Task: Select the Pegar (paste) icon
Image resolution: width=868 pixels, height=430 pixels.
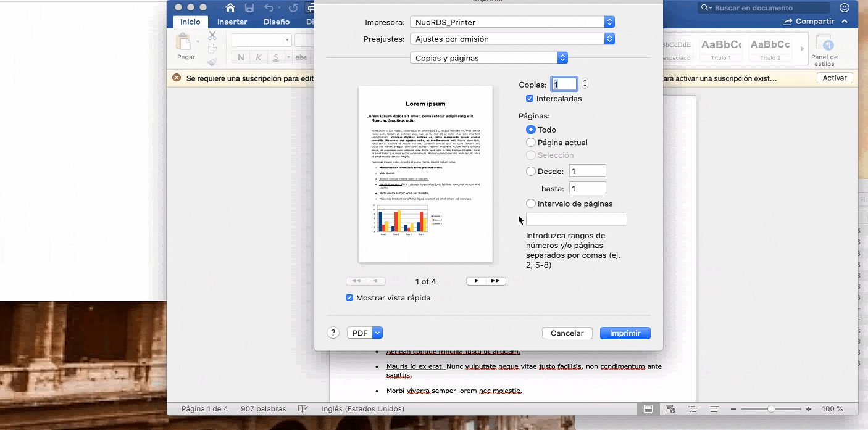Action: (185, 43)
